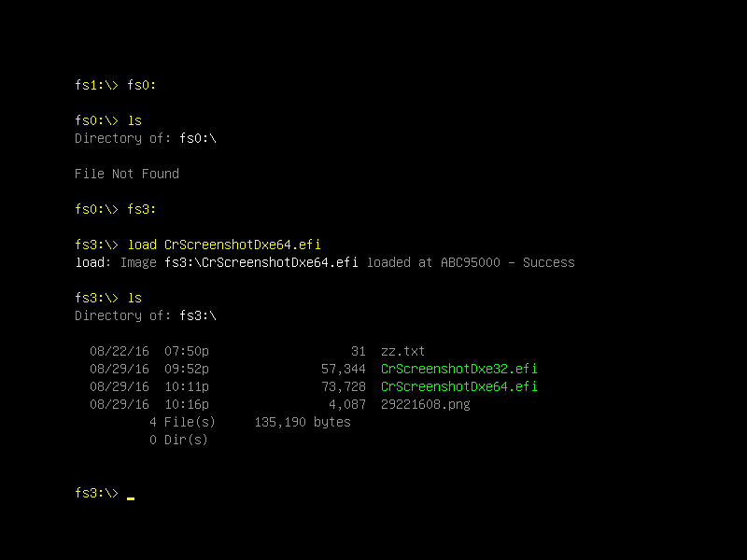Click the 'Success' status text
Viewport: 747px width, 560px height.
coord(549,263)
